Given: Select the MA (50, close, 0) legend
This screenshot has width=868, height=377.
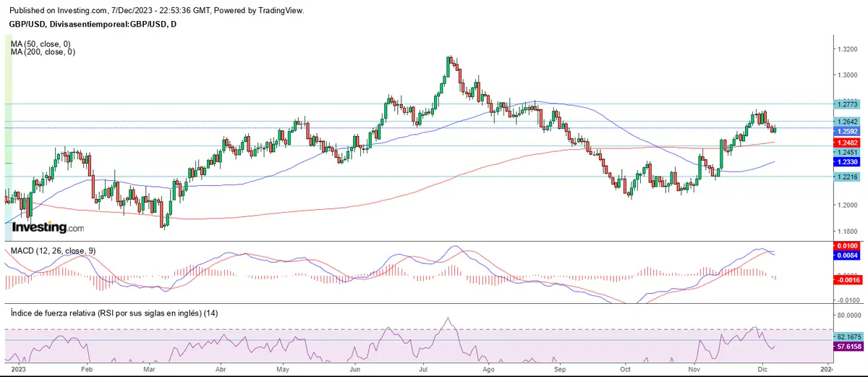Looking at the screenshot, I should pyautogui.click(x=43, y=44).
